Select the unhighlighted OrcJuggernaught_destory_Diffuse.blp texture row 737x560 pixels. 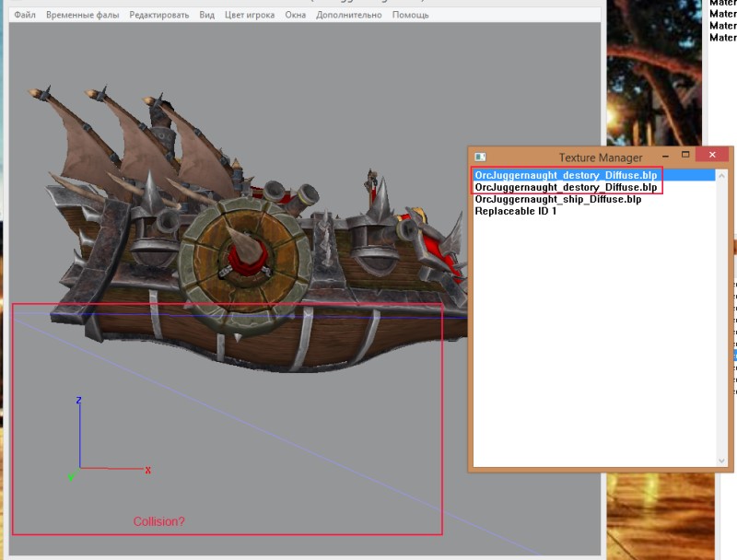click(x=594, y=187)
